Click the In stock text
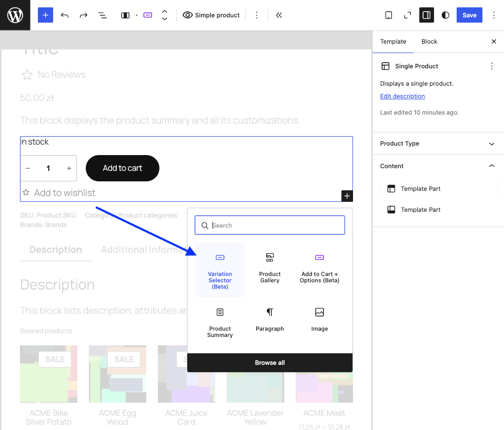Image resolution: width=504 pixels, height=430 pixels. pyautogui.click(x=35, y=141)
